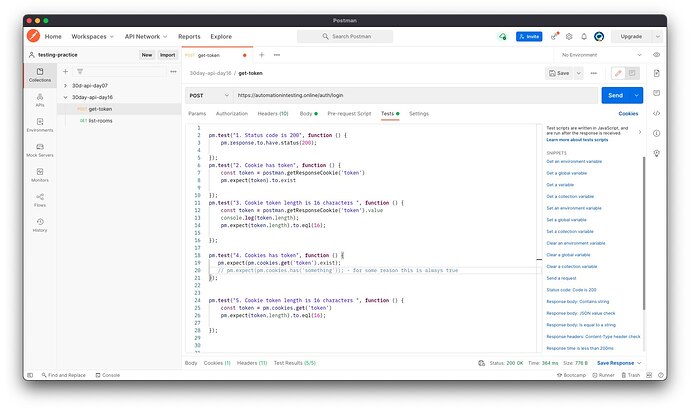Viewport: 690px width, 411px height.
Task: Open Learn more about tests scripts link
Action: click(x=577, y=139)
